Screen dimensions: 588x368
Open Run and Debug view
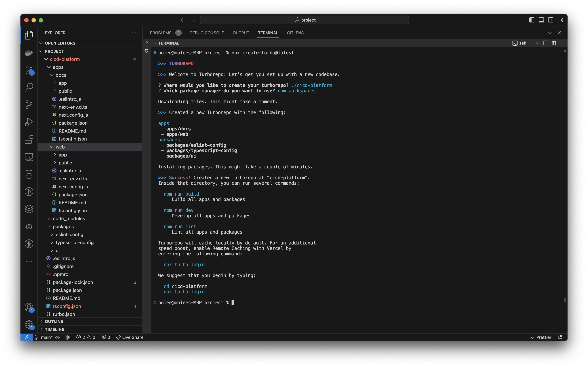coord(29,122)
